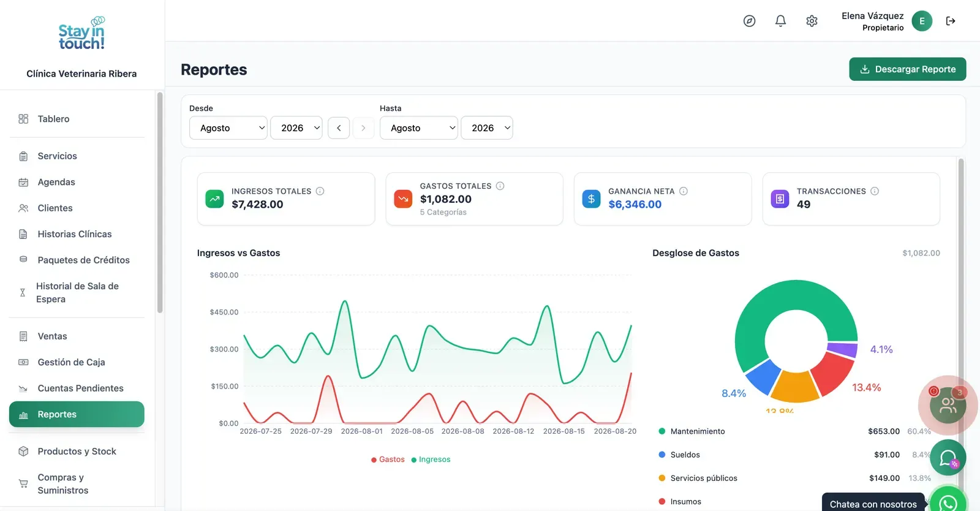Click the floating users badge icon
Image resolution: width=980 pixels, height=511 pixels.
point(948,405)
